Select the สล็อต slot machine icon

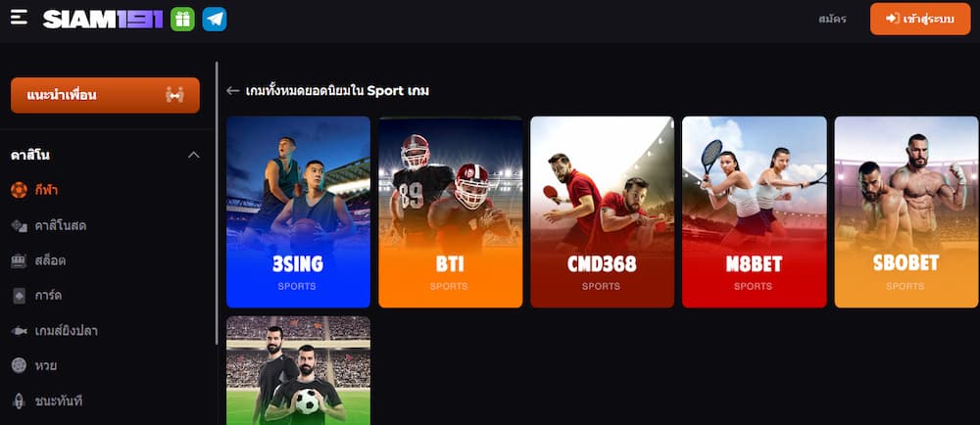pyautogui.click(x=19, y=260)
